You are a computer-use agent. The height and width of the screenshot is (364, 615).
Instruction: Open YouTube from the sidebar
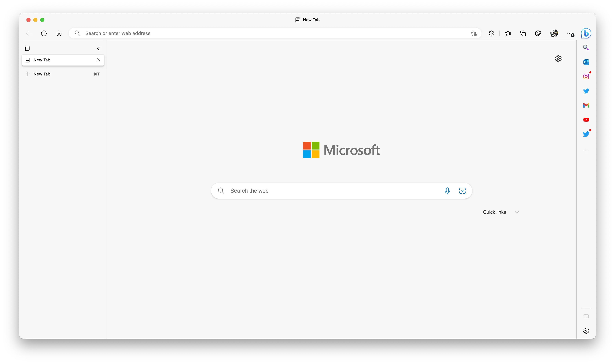[586, 120]
